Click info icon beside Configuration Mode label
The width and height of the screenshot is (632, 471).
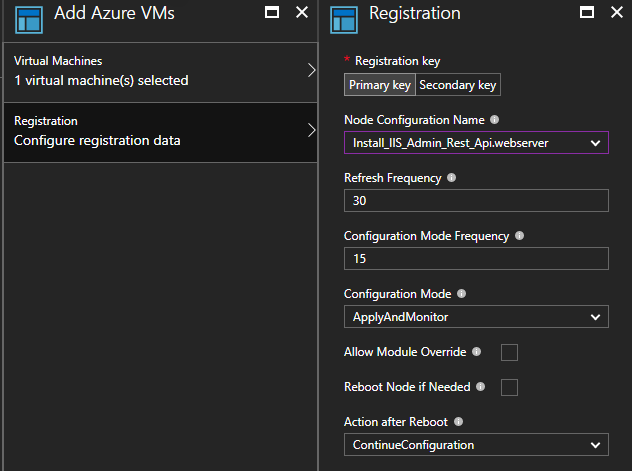click(460, 294)
